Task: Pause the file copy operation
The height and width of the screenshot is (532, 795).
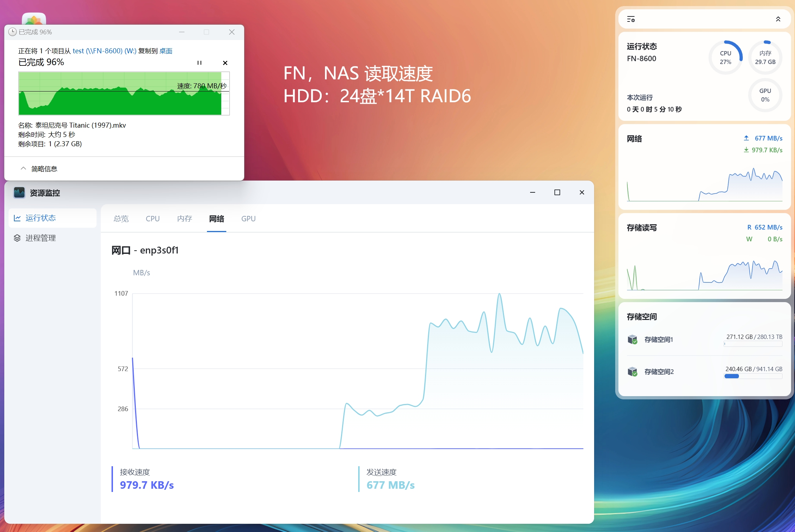Action: click(199, 63)
